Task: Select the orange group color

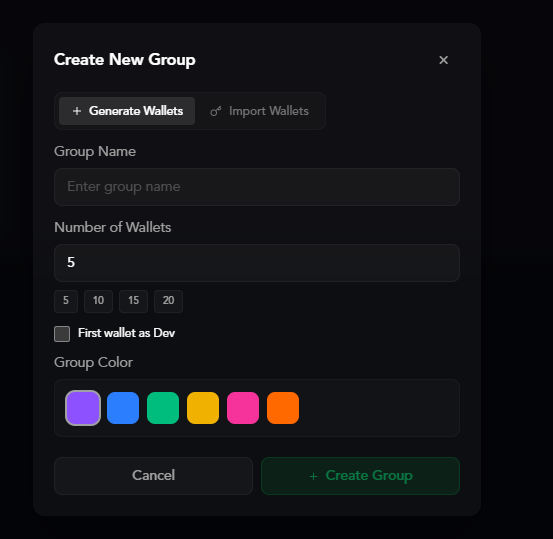Action: pos(283,408)
